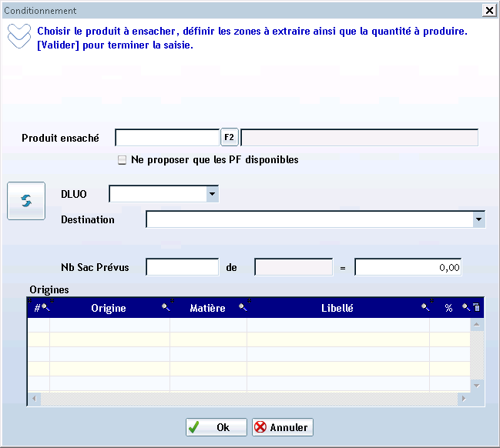Open the DLUO dropdown list
This screenshot has width=500, height=448.
[x=212, y=194]
